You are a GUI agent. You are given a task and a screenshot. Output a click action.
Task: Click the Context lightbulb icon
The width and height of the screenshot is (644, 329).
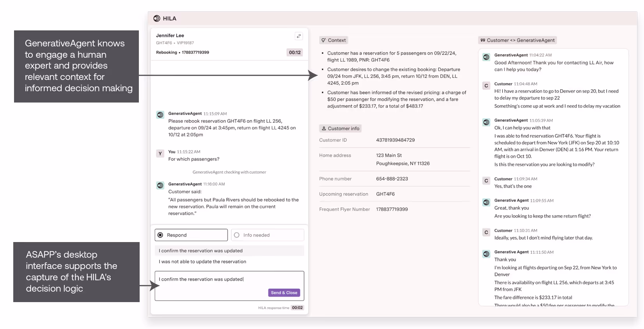point(324,40)
